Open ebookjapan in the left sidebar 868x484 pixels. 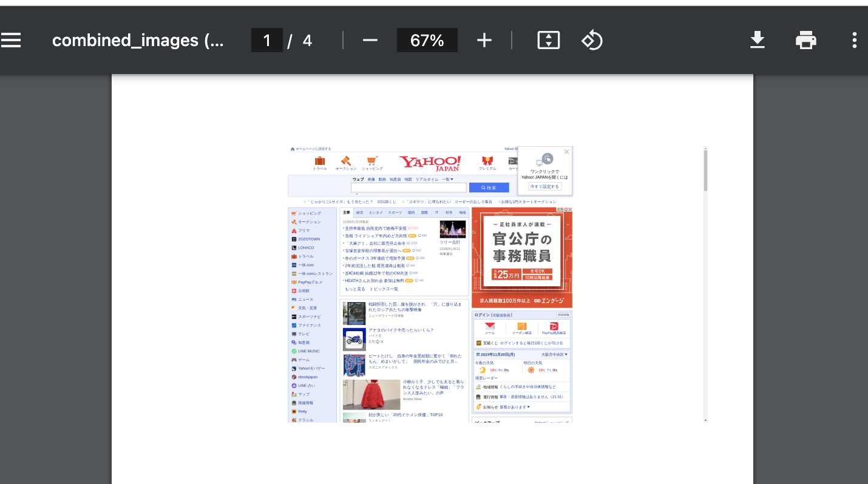[x=308, y=377]
